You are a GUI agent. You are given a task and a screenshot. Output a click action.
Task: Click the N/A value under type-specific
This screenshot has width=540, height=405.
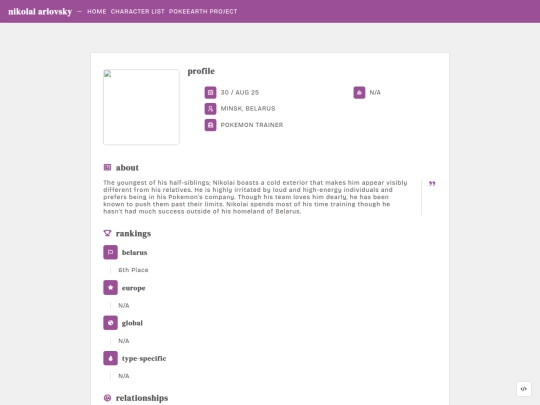pyautogui.click(x=124, y=376)
